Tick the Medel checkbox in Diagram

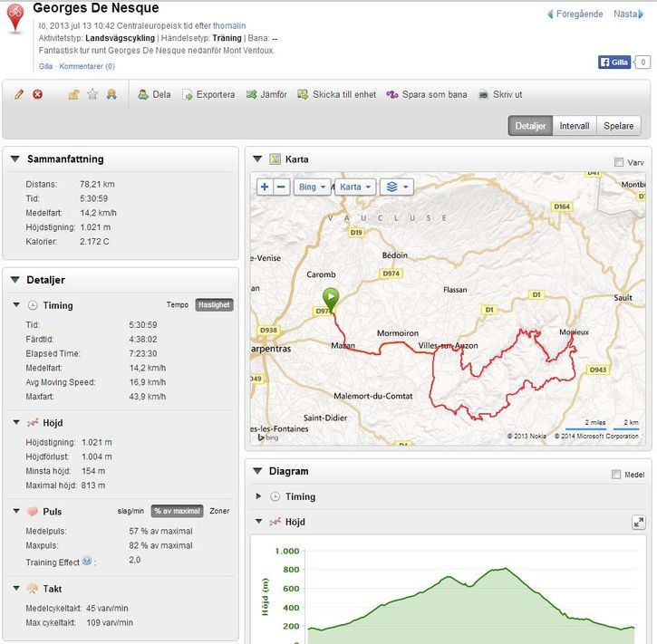[616, 475]
